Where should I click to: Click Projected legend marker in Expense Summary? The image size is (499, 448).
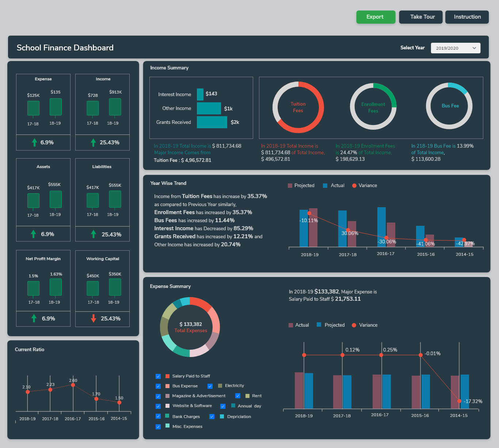click(319, 324)
